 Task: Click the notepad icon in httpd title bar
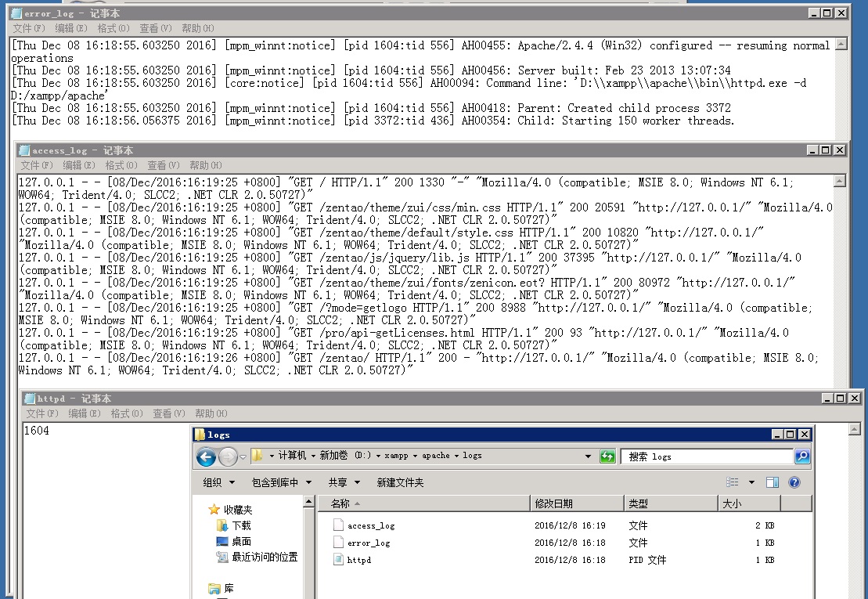click(30, 399)
